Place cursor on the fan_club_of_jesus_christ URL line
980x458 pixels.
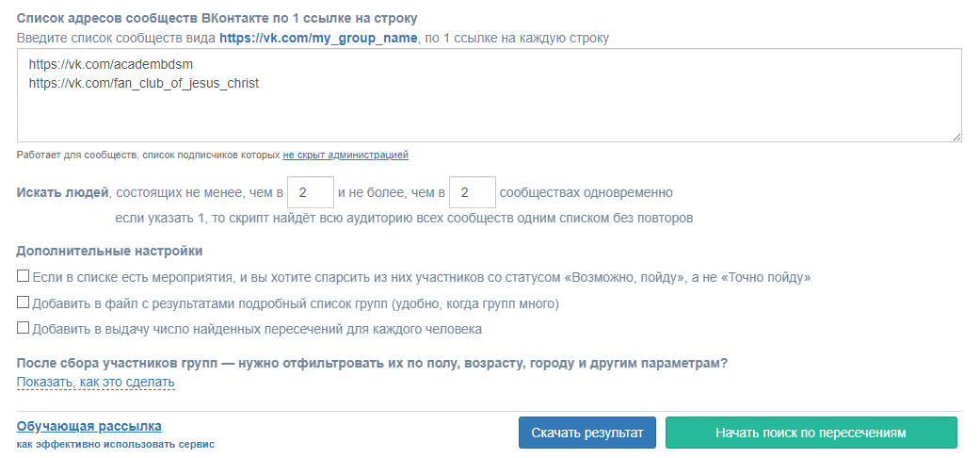tap(143, 83)
